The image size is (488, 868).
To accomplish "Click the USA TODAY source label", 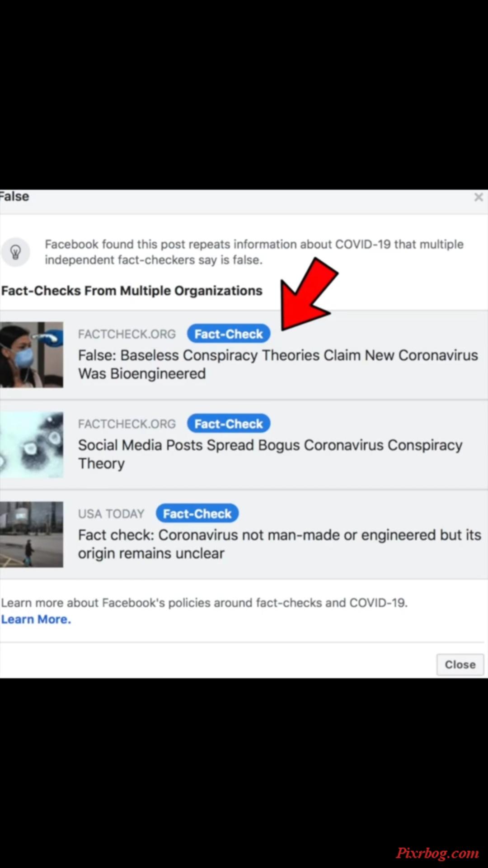I will (111, 514).
